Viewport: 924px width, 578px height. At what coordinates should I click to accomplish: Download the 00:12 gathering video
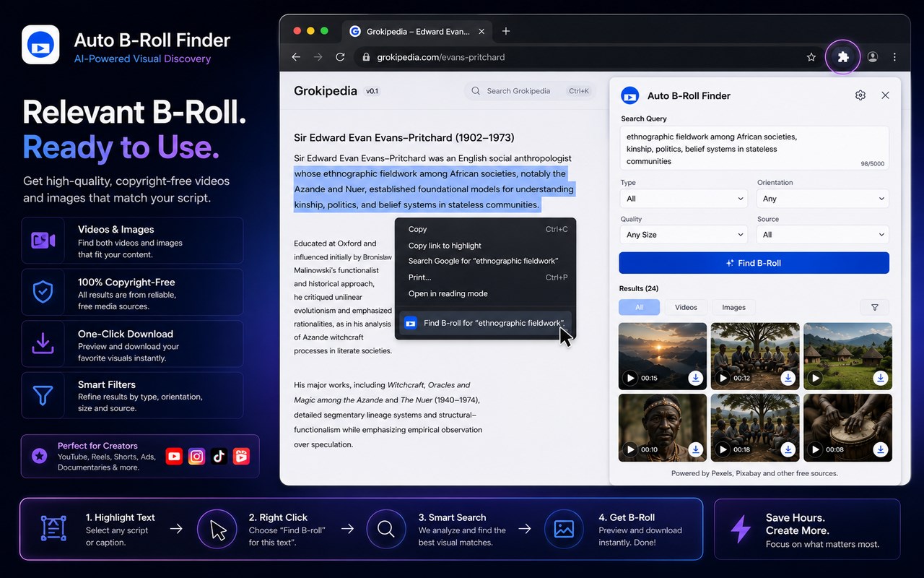click(x=788, y=378)
